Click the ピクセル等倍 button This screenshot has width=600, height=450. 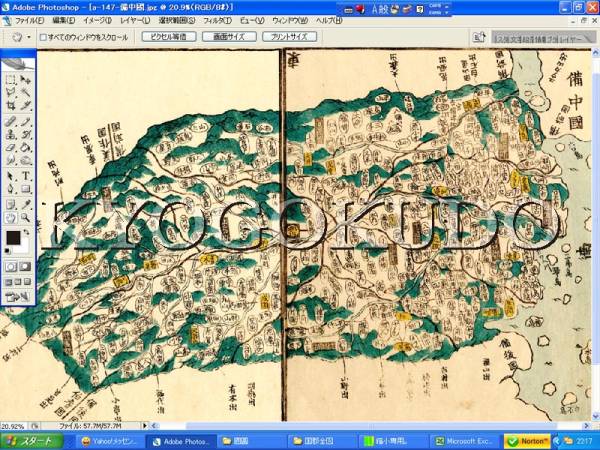(169, 37)
